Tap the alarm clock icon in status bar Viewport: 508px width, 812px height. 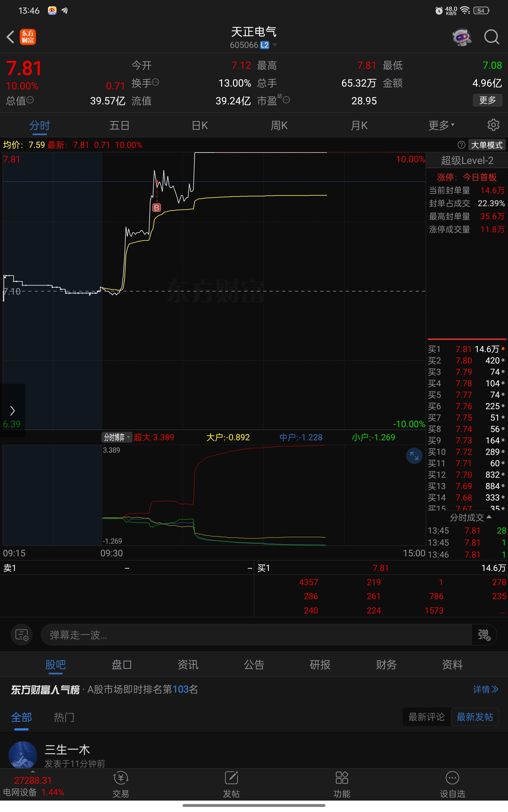pos(439,11)
